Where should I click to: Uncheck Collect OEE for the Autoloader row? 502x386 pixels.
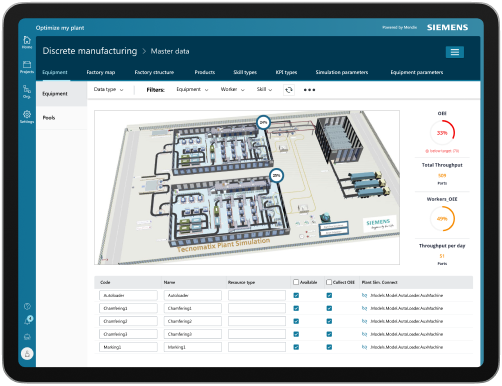coord(329,295)
